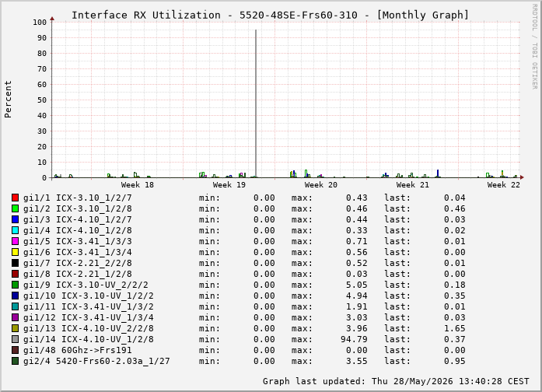This screenshot has height=392, width=542.
Task: Select the gi1/14 ICX-4.10-UV_1/2/8 label
Action: (89, 339)
